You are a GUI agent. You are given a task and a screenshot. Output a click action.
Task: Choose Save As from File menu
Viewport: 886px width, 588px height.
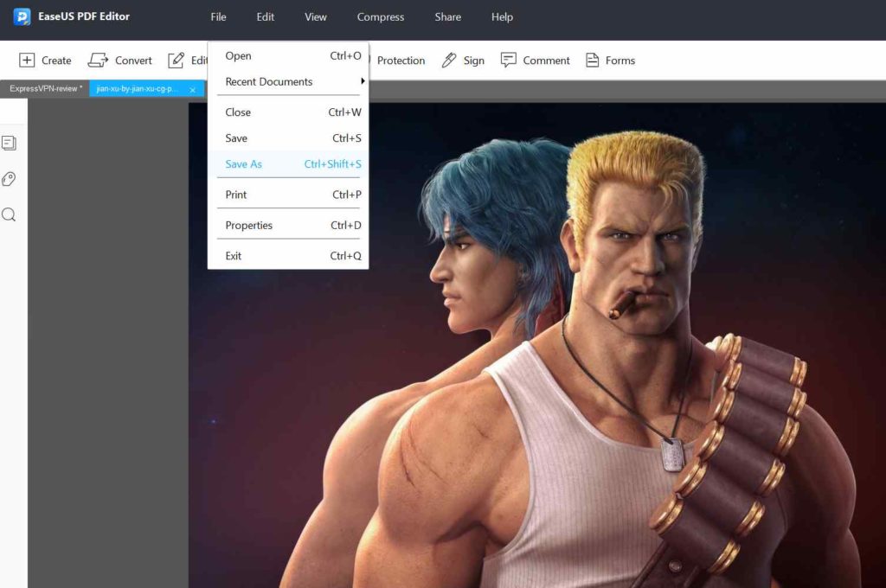(x=288, y=163)
